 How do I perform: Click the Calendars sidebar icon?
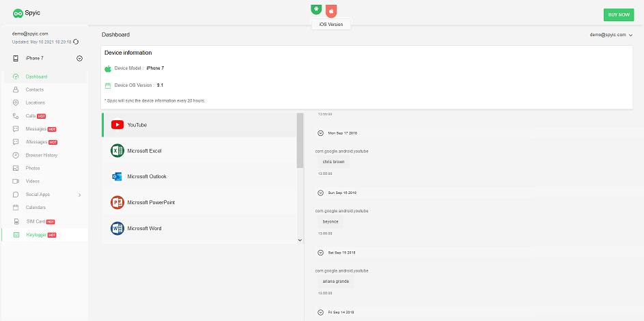[16, 208]
